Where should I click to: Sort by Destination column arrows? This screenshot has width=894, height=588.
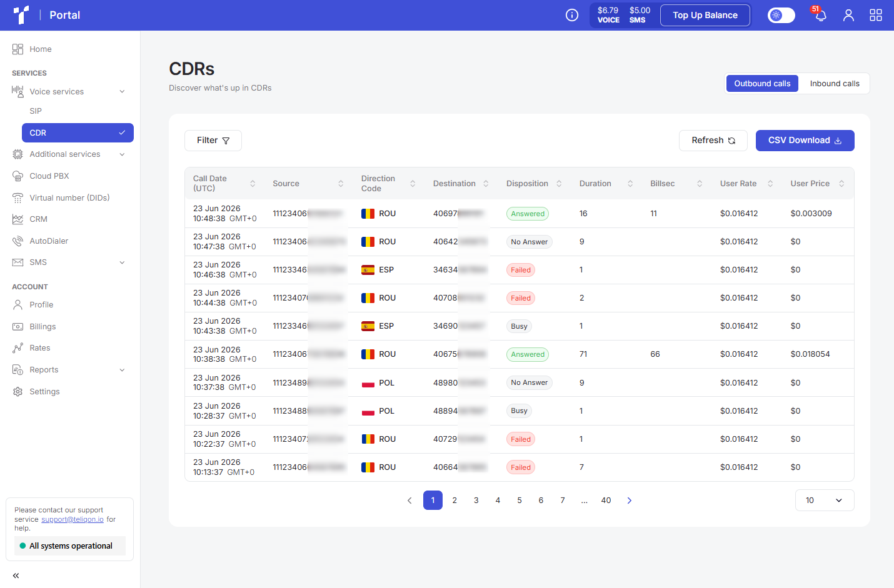click(x=486, y=184)
